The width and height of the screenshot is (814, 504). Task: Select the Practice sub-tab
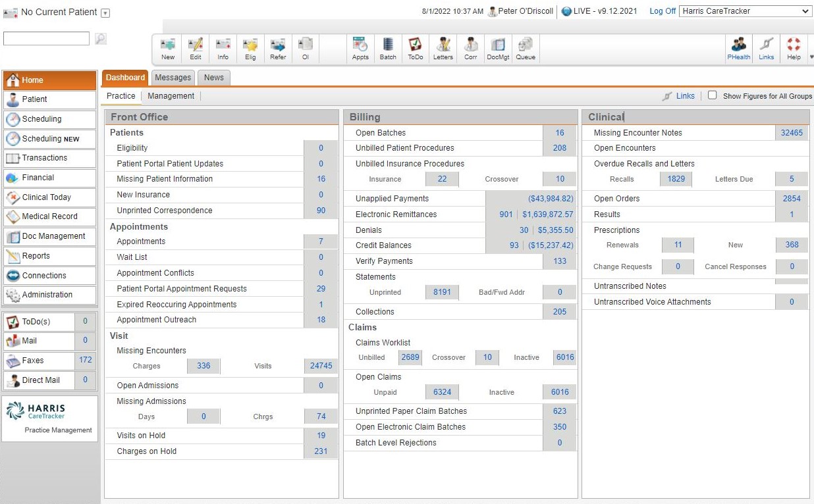pyautogui.click(x=121, y=96)
